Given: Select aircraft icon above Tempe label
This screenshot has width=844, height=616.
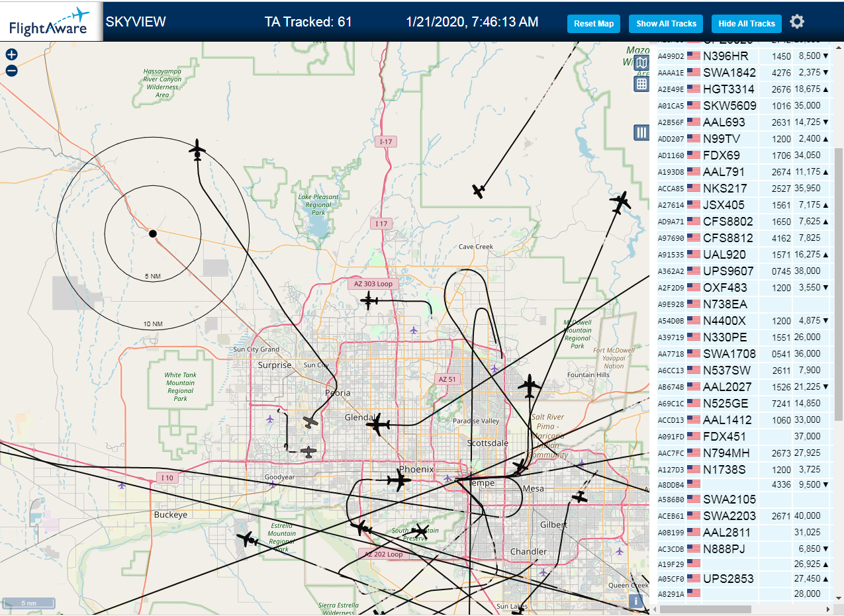Looking at the screenshot, I should pyautogui.click(x=521, y=466).
